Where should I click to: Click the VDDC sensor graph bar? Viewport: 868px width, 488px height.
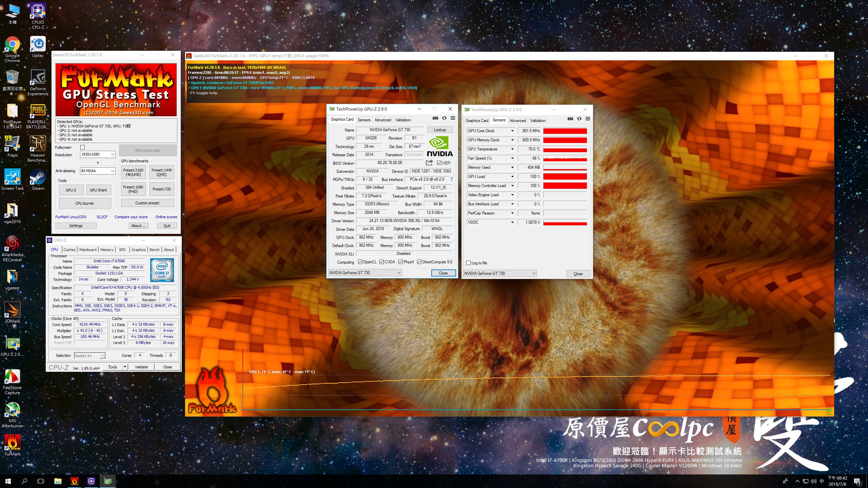coord(565,222)
